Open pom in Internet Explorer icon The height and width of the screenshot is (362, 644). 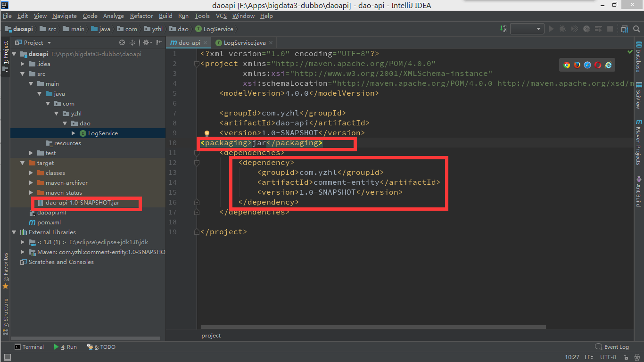(x=608, y=65)
